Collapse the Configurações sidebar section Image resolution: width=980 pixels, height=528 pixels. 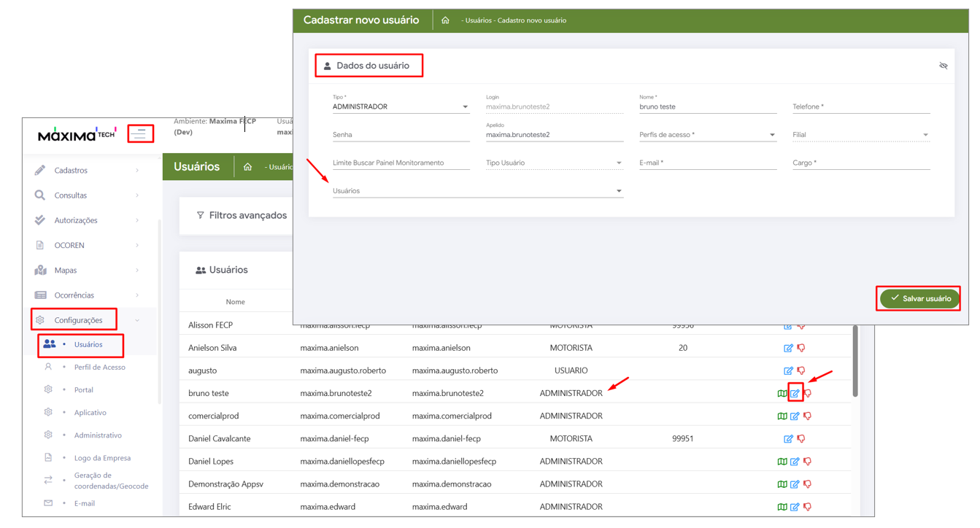tap(78, 320)
